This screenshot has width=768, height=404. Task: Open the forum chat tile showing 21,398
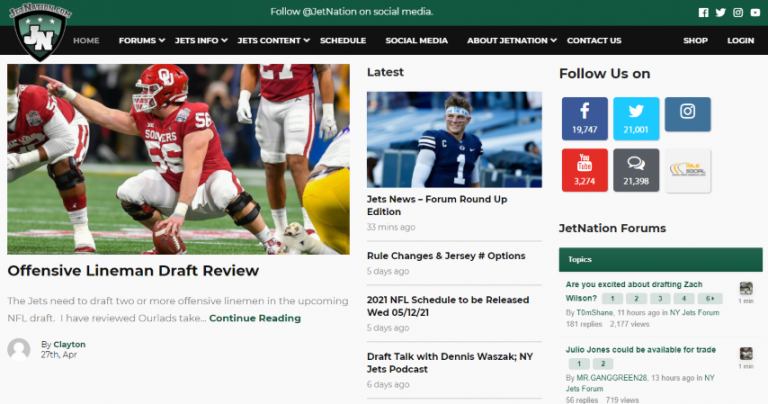coord(635,169)
